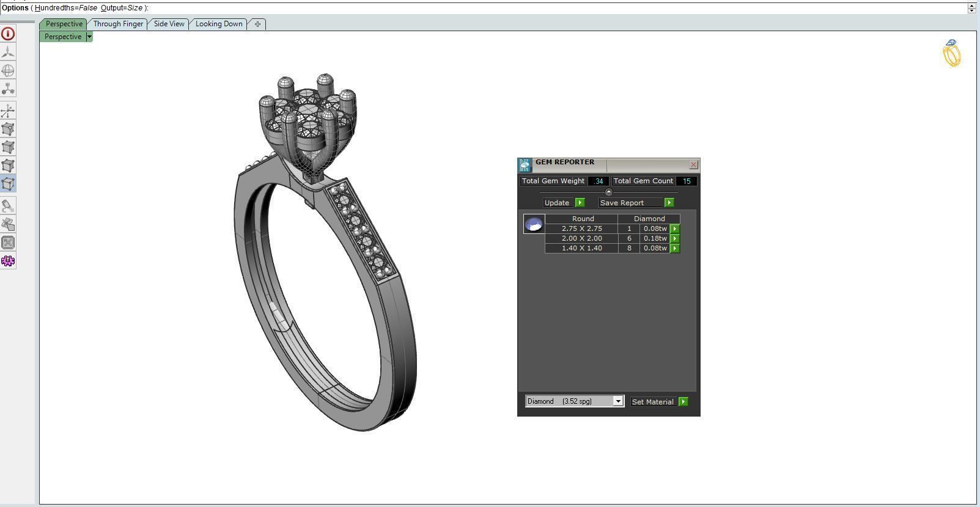Click the Diamond column header
Viewport: 980px width, 507px height.
(x=649, y=219)
